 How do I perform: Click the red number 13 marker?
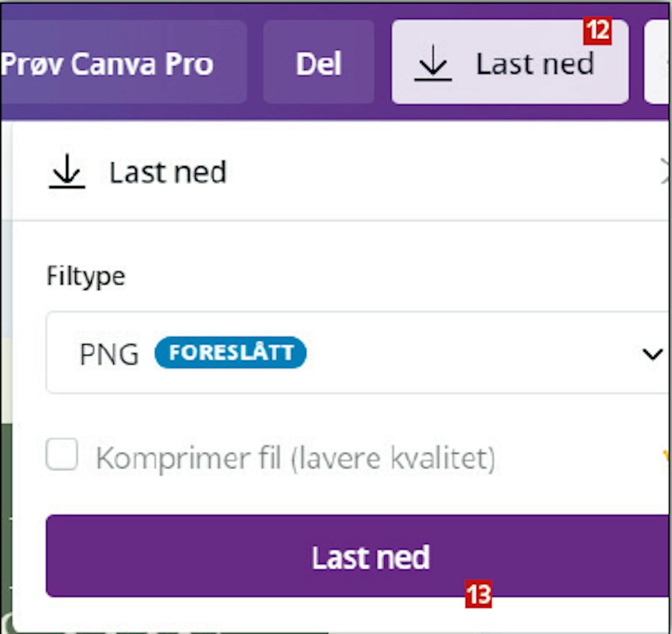(x=478, y=595)
